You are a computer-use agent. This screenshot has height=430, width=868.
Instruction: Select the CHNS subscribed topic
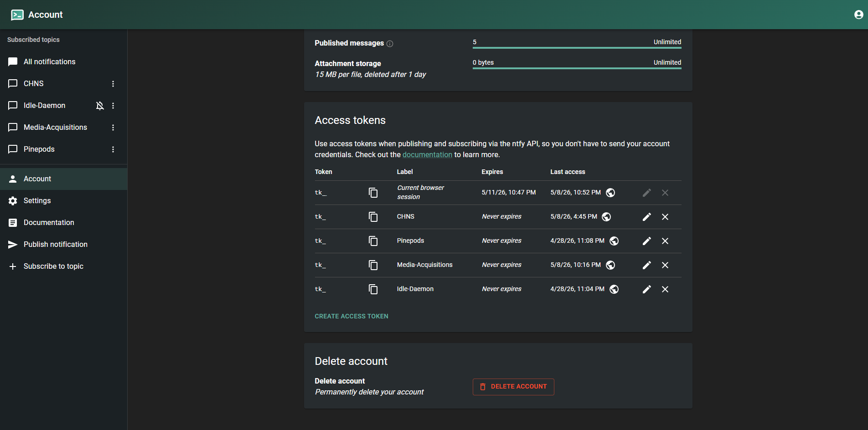pyautogui.click(x=63, y=84)
